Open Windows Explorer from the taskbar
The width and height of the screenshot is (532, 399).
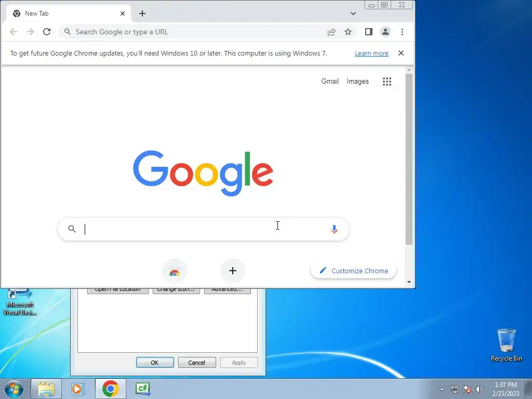point(46,389)
